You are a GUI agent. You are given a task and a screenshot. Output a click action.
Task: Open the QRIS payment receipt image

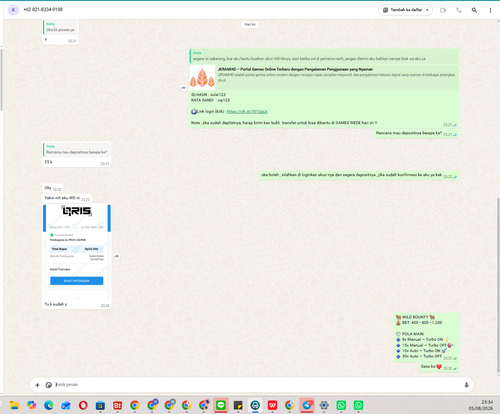(x=77, y=251)
